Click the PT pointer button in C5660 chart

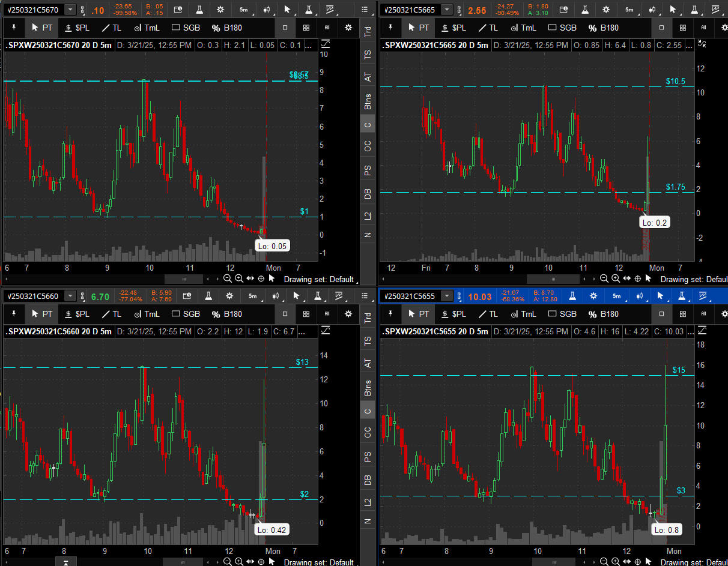(41, 314)
